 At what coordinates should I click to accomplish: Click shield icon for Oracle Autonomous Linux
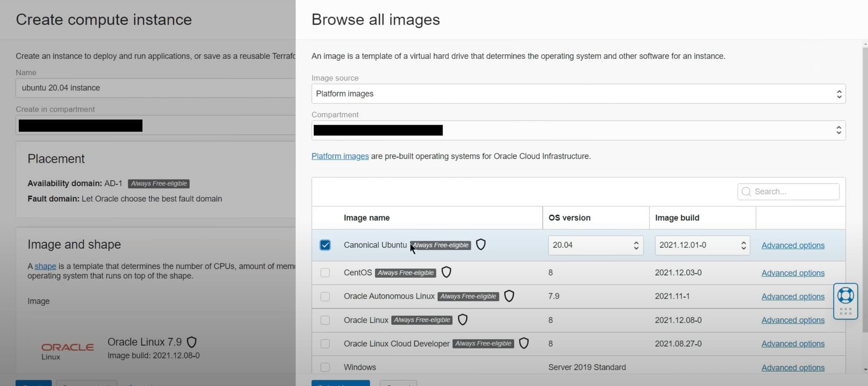click(509, 296)
